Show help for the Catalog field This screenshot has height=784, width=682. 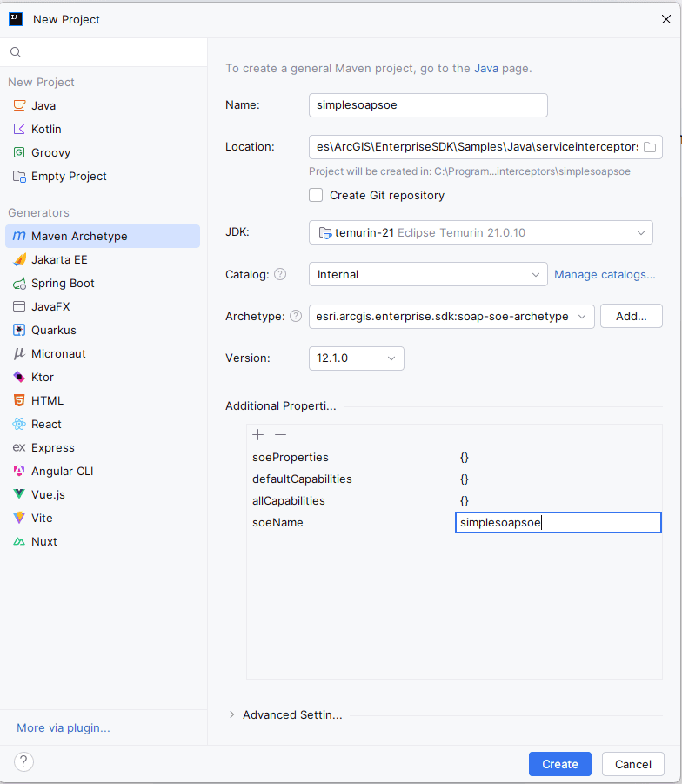point(280,274)
